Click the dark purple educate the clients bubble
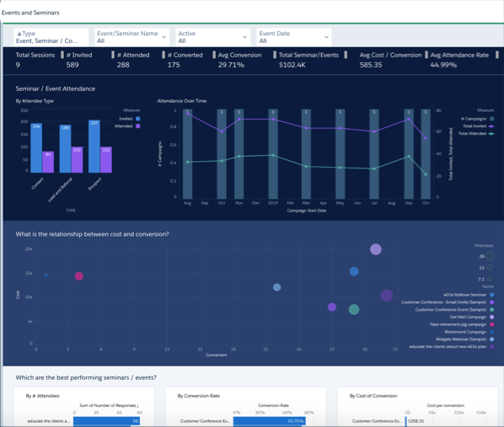Screen dimensions: 504x427 pyautogui.click(x=387, y=296)
